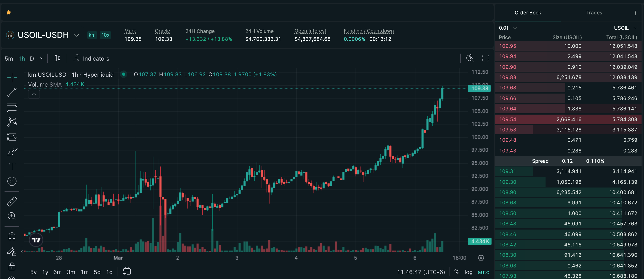The width and height of the screenshot is (644, 279).
Task: Toggle auto scale on chart
Action: tap(484, 272)
